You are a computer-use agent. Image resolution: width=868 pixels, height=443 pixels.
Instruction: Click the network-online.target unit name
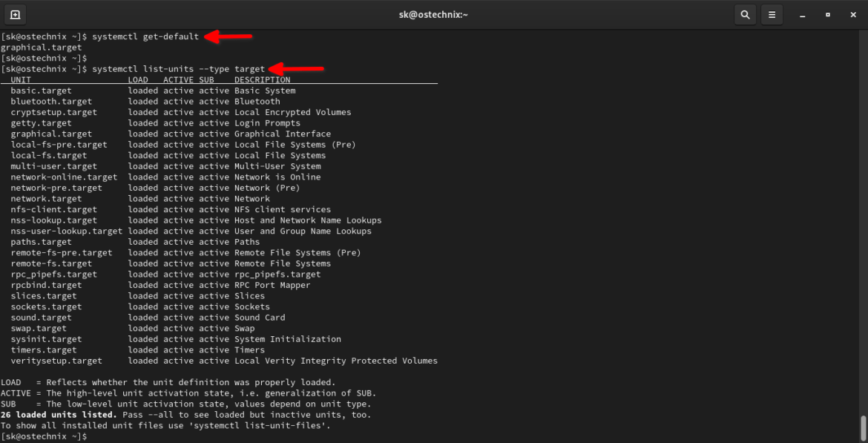tap(65, 177)
